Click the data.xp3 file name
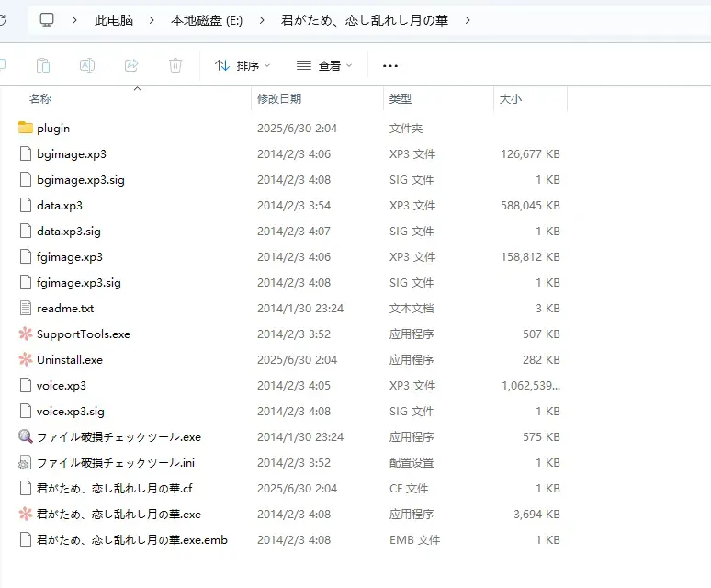This screenshot has width=711, height=588. click(x=60, y=206)
